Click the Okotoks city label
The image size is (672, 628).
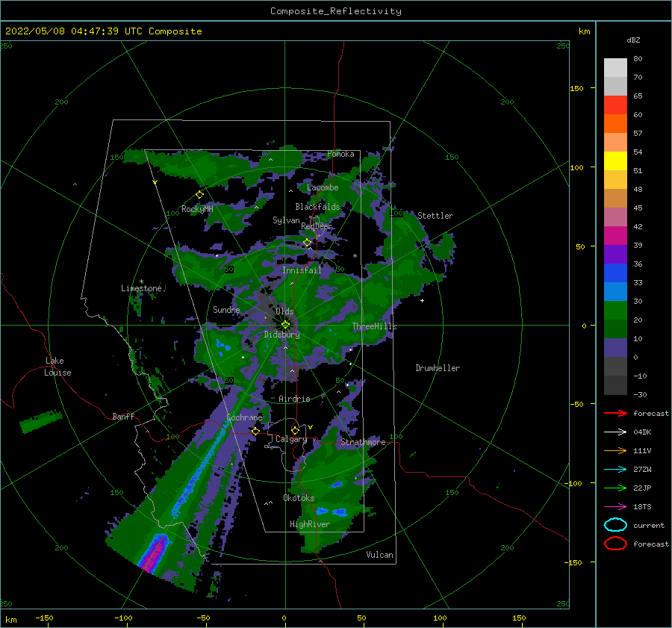(x=299, y=498)
